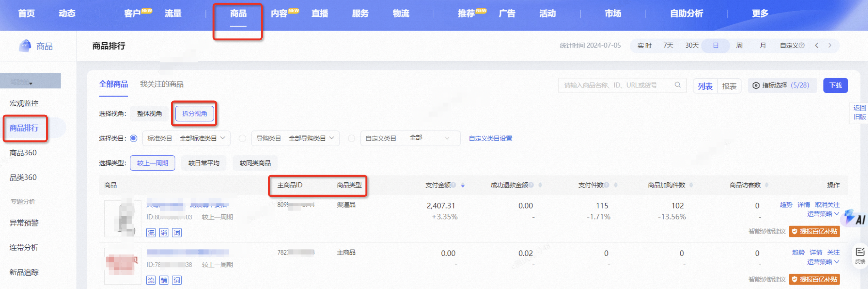This screenshot has height=289, width=868.
Task: Open first product thumbnail image
Action: (x=123, y=218)
